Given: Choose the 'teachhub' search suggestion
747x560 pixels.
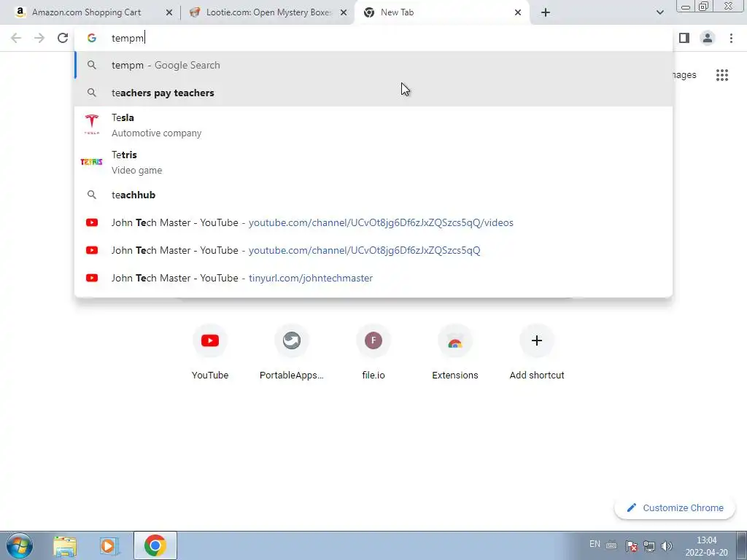Looking at the screenshot, I should (373, 195).
